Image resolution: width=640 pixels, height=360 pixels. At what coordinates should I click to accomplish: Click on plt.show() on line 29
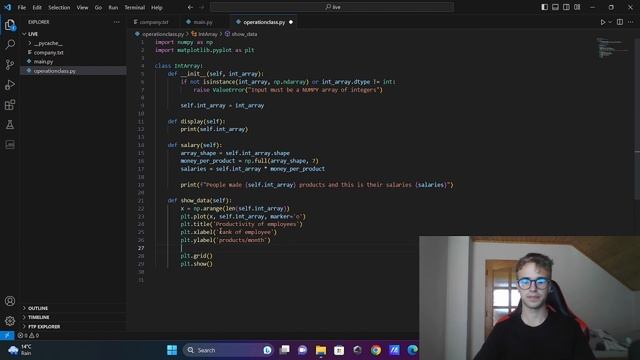[x=196, y=264]
